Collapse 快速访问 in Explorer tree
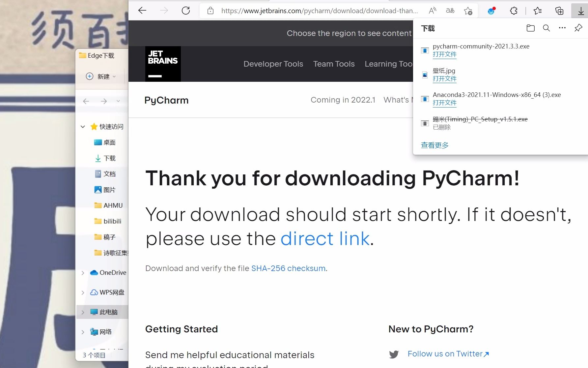The width and height of the screenshot is (588, 368). tap(83, 127)
